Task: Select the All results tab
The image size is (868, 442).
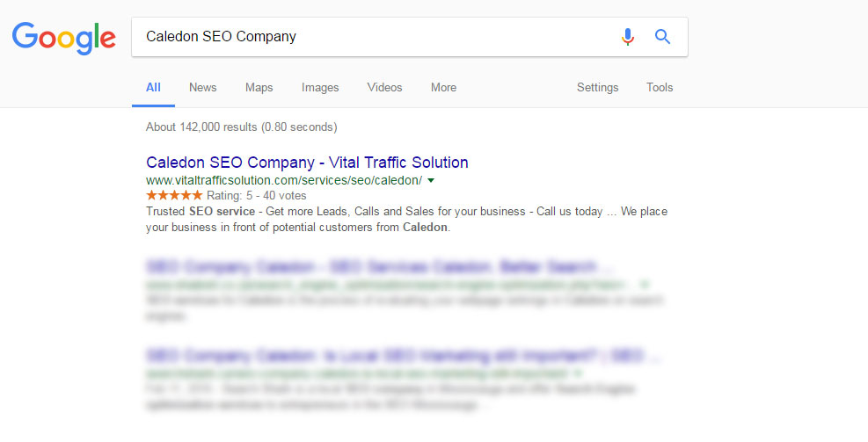Action: (153, 87)
